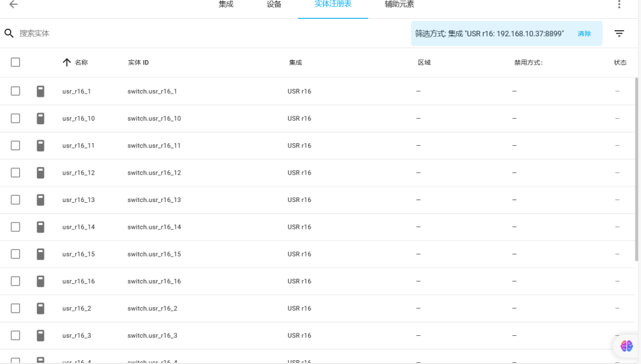Check the box for usr_r16_10
The width and height of the screenshot is (641, 364).
click(x=16, y=118)
